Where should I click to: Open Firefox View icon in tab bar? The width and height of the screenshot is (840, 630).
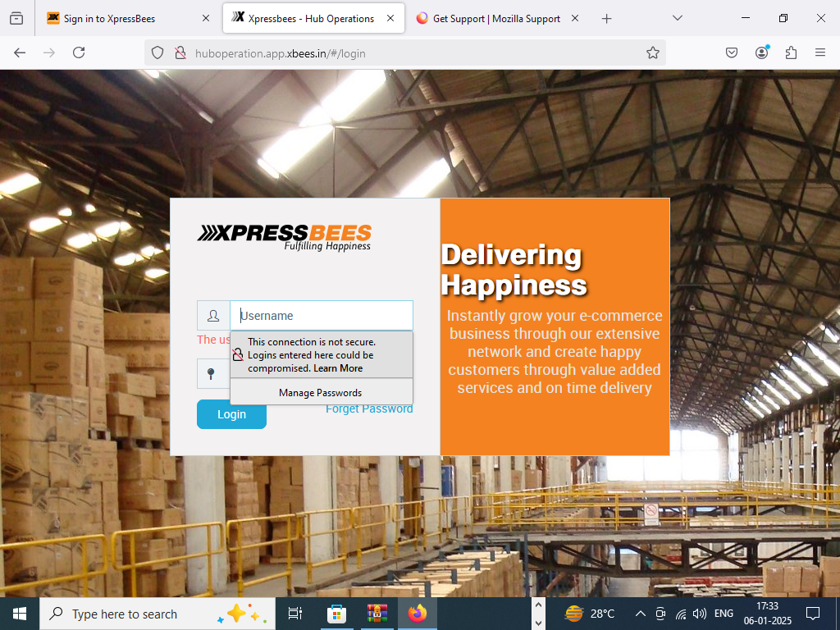pos(16,18)
